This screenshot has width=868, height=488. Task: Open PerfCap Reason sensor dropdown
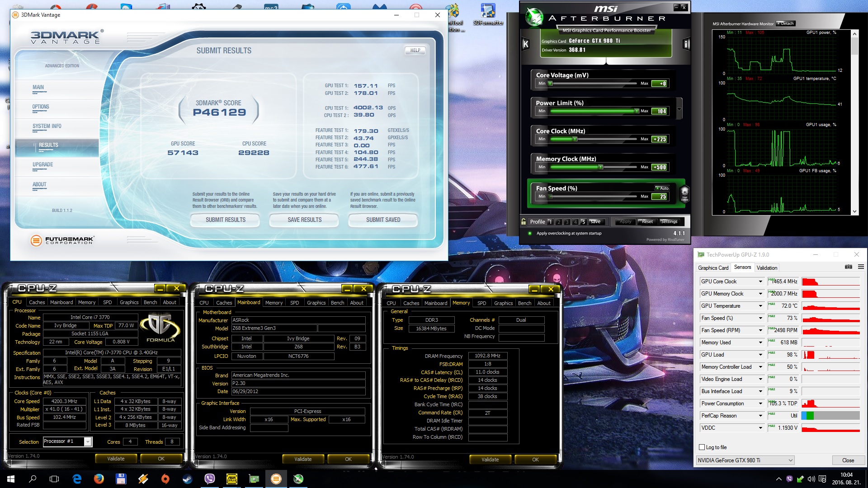pos(760,416)
